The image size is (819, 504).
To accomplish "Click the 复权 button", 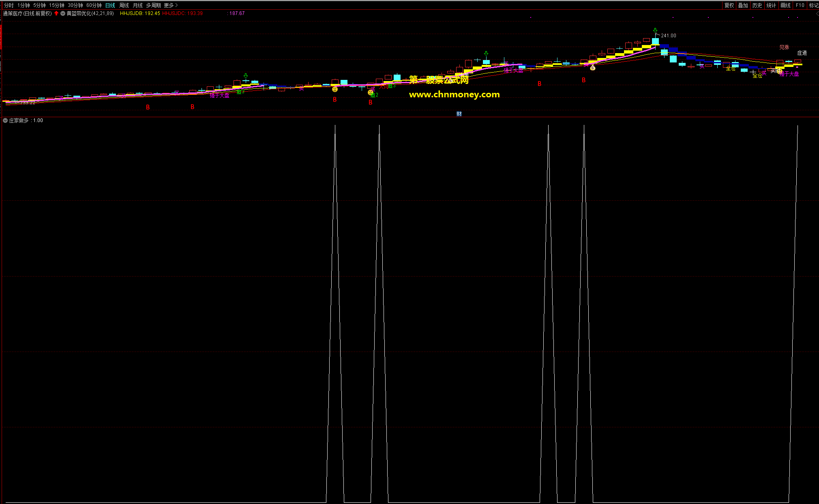I will pyautogui.click(x=729, y=5).
